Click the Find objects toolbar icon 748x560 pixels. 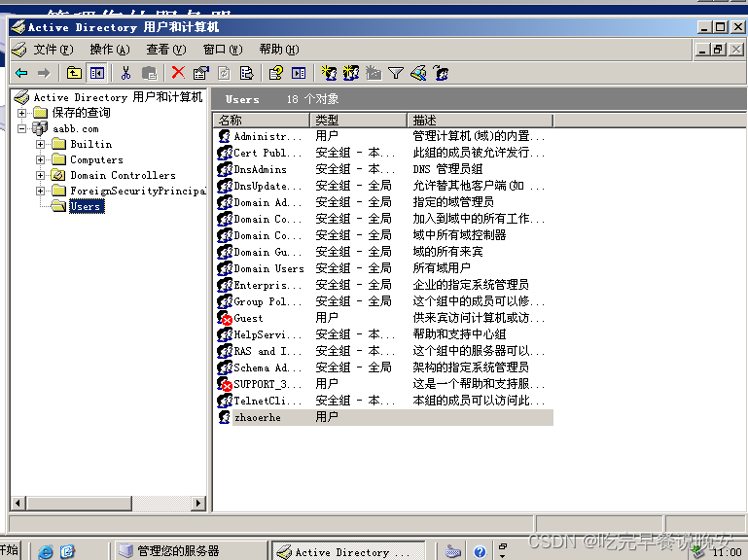tap(418, 73)
